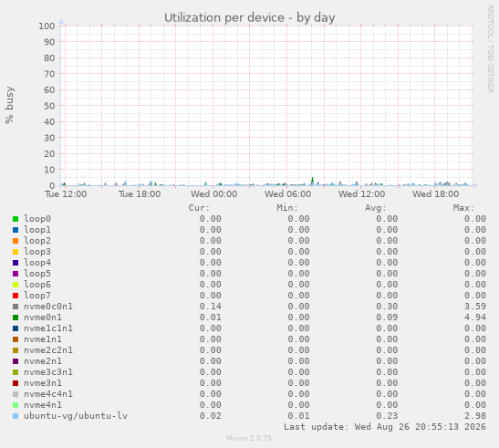Click the Last update timestamp line
The width and height of the screenshot is (499, 448).
(x=385, y=427)
